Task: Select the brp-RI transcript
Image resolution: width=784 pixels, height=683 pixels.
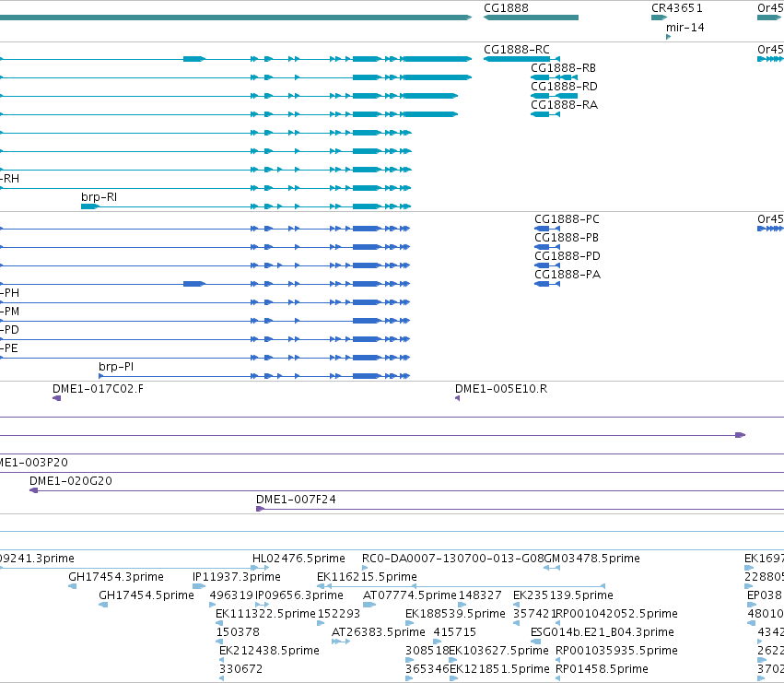Action: click(x=246, y=206)
